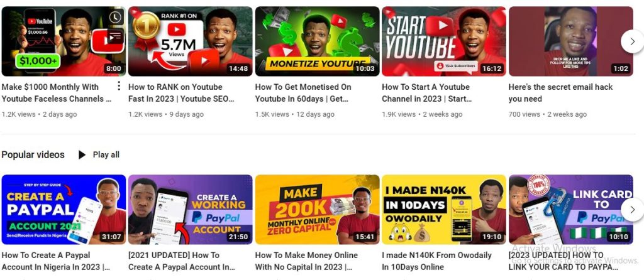Click the next arrow on the top video row
Screen dimensions: 644x280
click(x=632, y=41)
